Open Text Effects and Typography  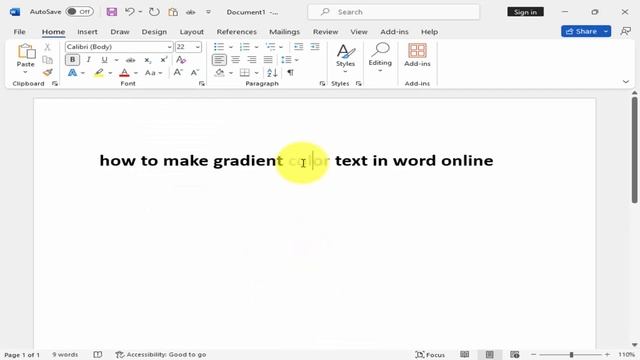coord(72,73)
